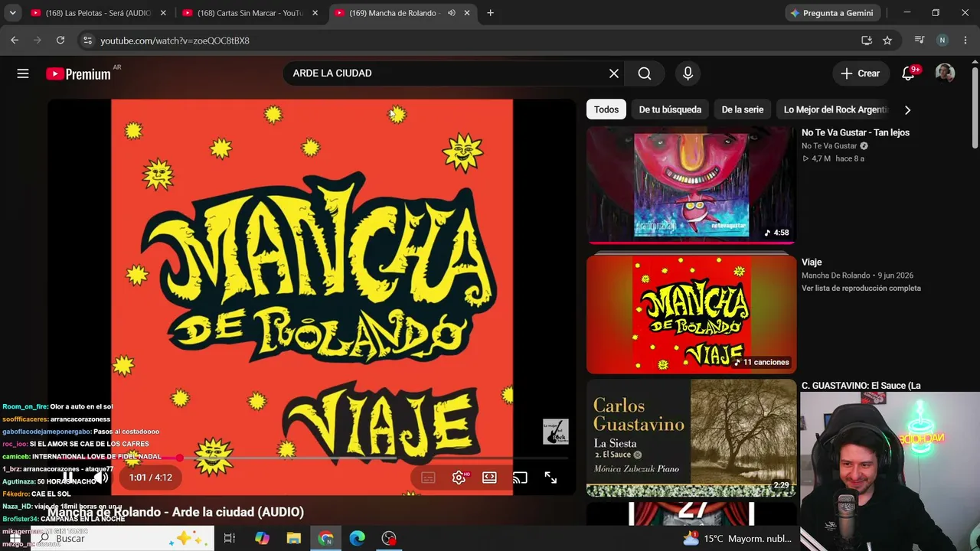Viewport: 980px width, 551px height.
Task: View site information for youtube.com
Action: tap(87, 41)
